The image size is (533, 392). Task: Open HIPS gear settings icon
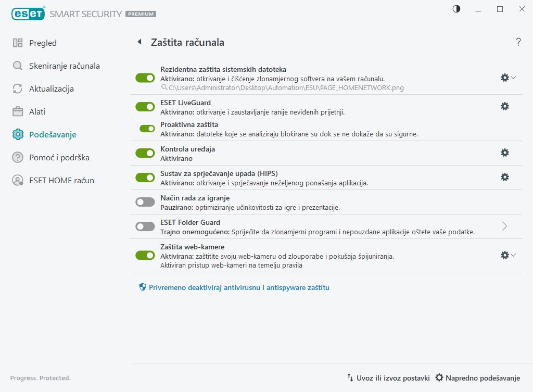pos(504,177)
